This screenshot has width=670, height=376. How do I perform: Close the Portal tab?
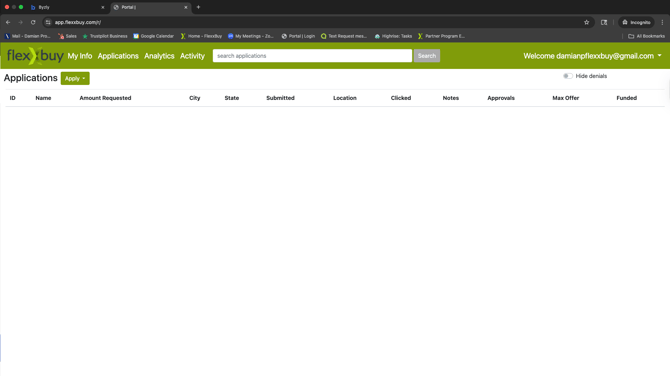click(185, 7)
